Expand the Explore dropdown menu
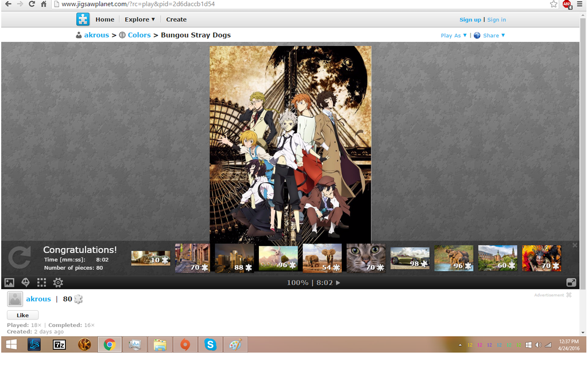This screenshot has width=588, height=366. point(140,20)
